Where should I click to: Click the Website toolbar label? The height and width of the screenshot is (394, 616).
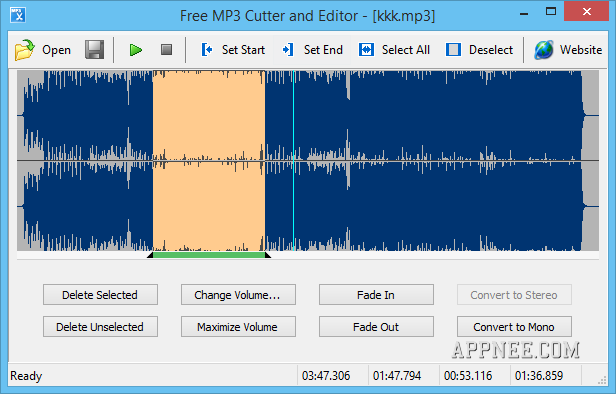coord(581,50)
